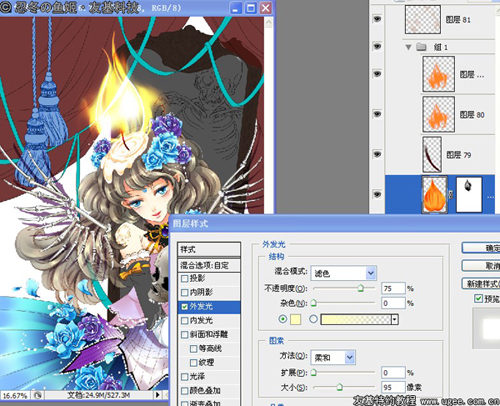Click the 不透明度 opacity slider handle
This screenshot has height=406, width=500.
point(360,288)
